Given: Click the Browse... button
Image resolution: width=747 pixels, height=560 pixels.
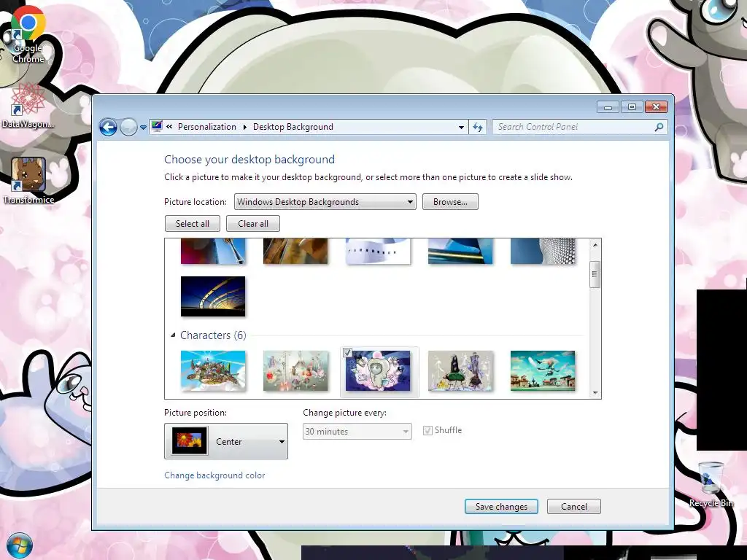Looking at the screenshot, I should tap(450, 202).
